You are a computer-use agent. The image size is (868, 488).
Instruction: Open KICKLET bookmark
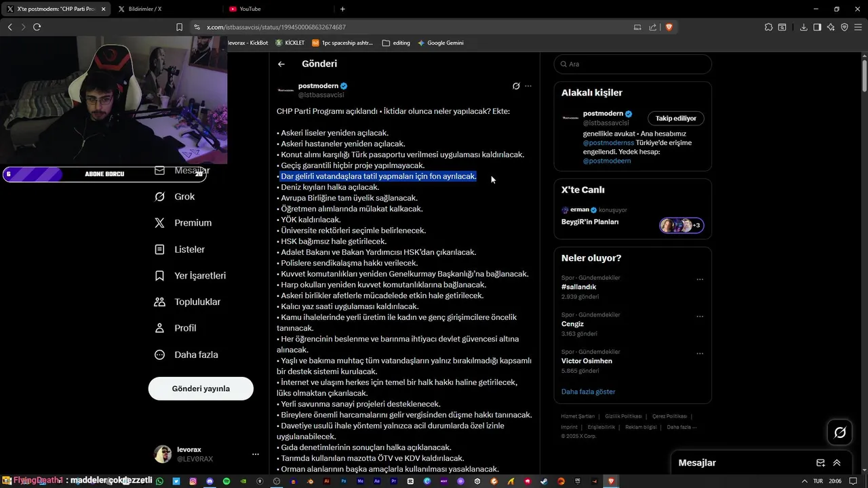[290, 43]
